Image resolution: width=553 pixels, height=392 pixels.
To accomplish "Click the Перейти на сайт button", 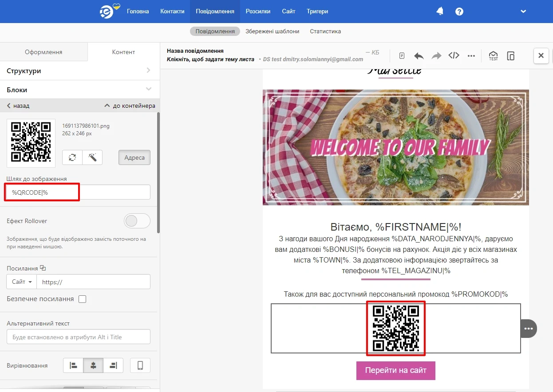I will coord(396,371).
